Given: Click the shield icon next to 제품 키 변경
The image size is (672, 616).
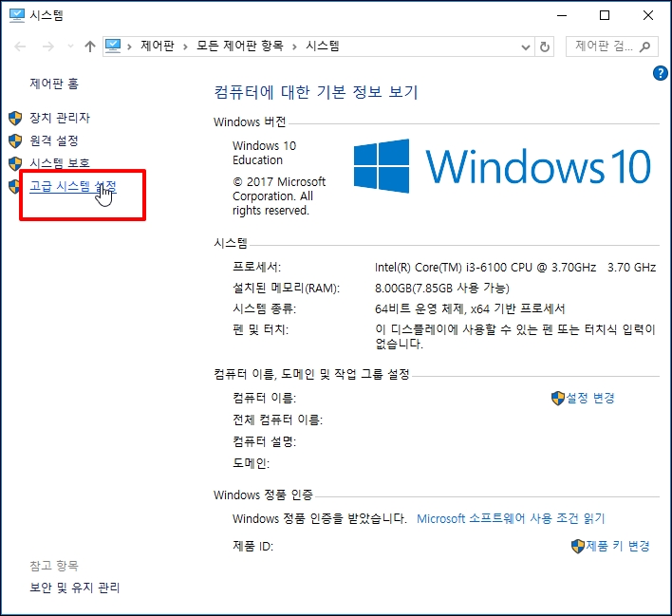Looking at the screenshot, I should (x=578, y=546).
